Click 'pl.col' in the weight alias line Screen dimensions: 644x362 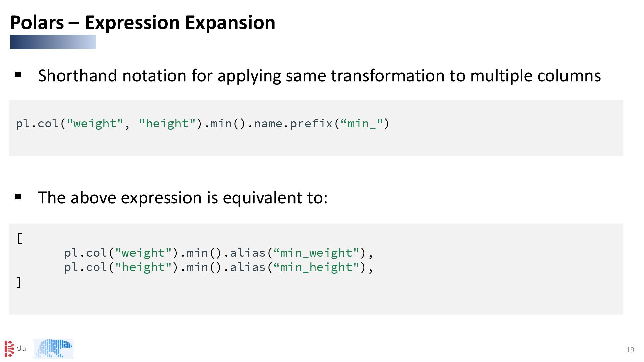pyautogui.click(x=86, y=253)
